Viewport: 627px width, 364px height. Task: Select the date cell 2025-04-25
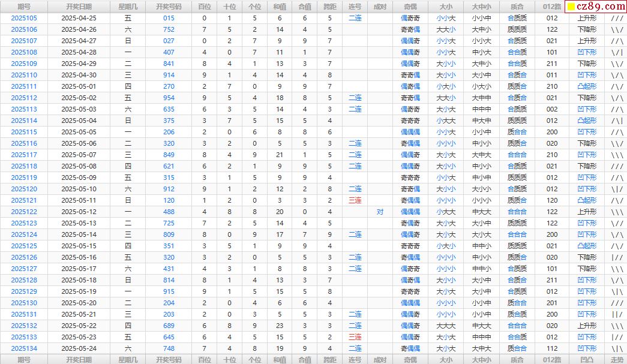[79, 18]
